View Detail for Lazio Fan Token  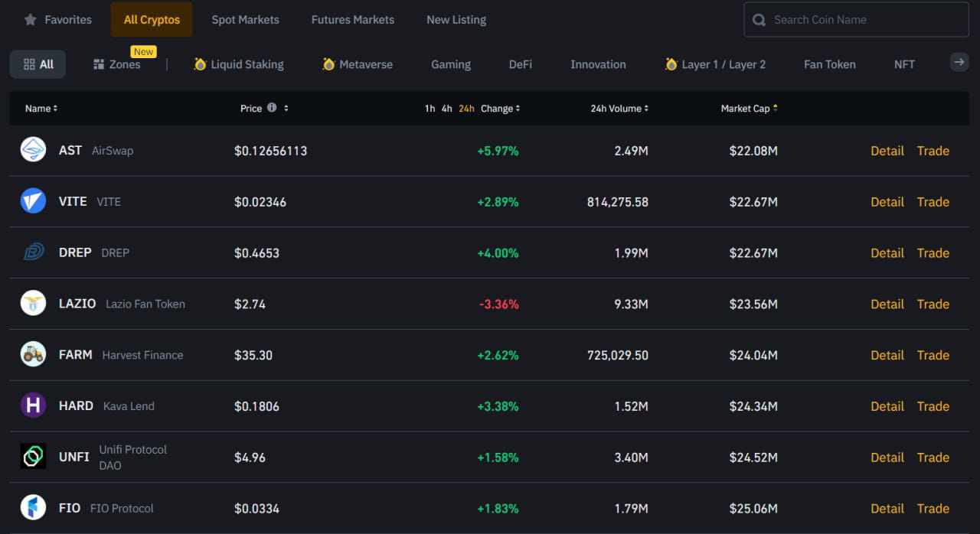coord(887,304)
